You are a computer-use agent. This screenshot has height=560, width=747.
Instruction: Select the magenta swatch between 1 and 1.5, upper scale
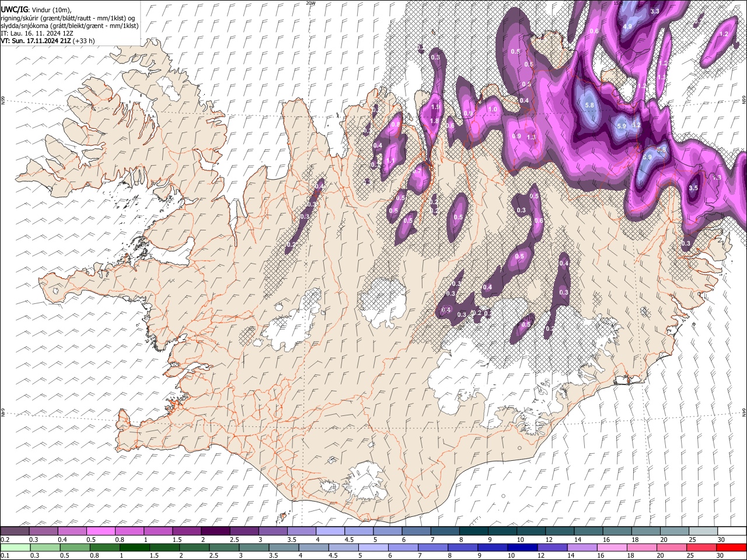(x=159, y=531)
